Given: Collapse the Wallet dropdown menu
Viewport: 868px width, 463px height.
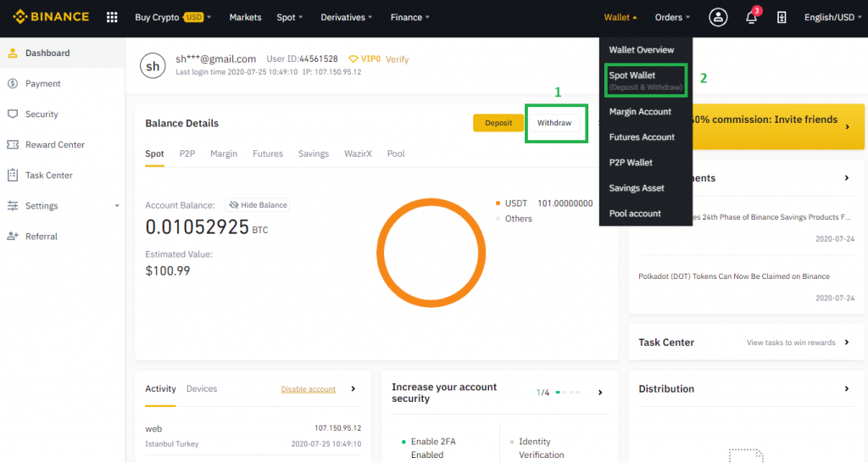Looking at the screenshot, I should pos(620,17).
